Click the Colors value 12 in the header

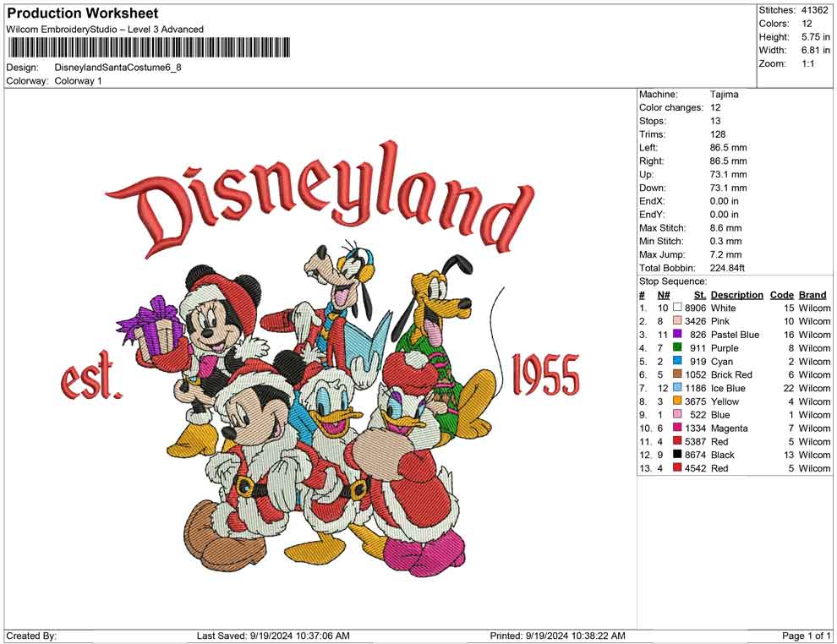807,24
